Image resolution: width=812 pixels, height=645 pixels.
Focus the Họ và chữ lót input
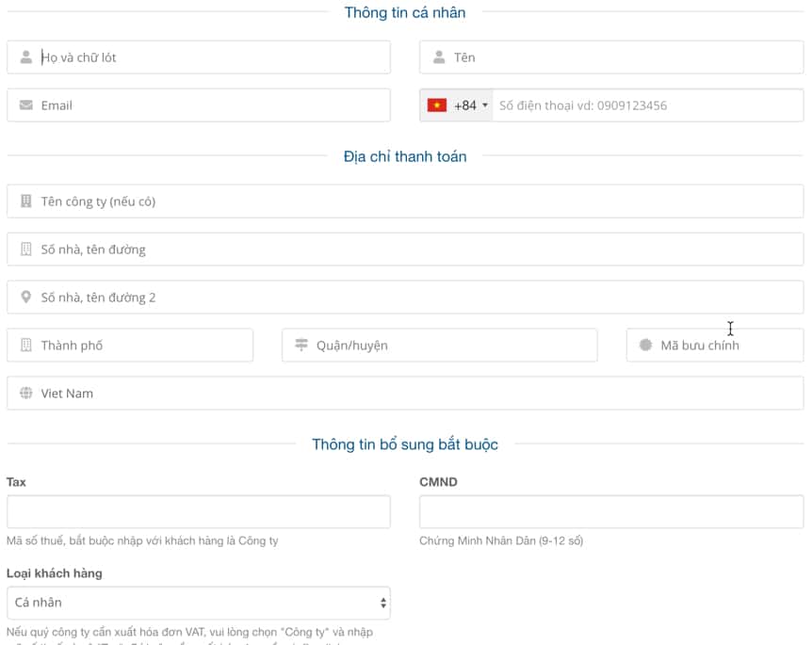click(x=212, y=57)
